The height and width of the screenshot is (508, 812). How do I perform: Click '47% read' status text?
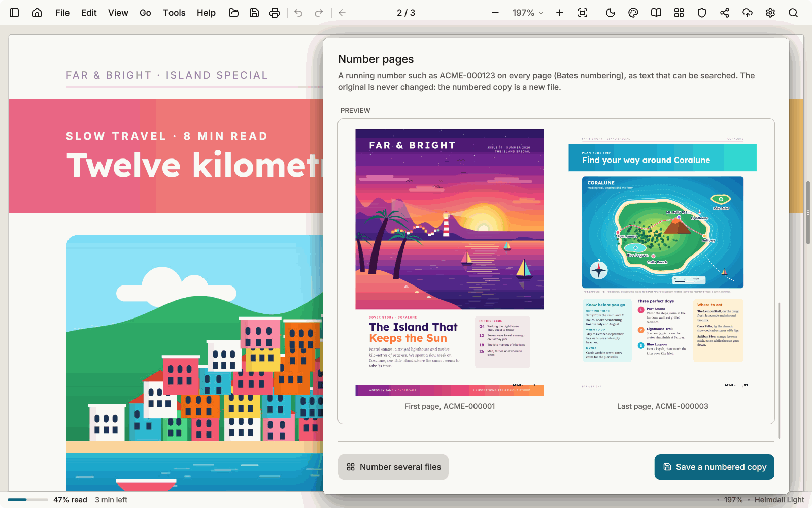70,500
